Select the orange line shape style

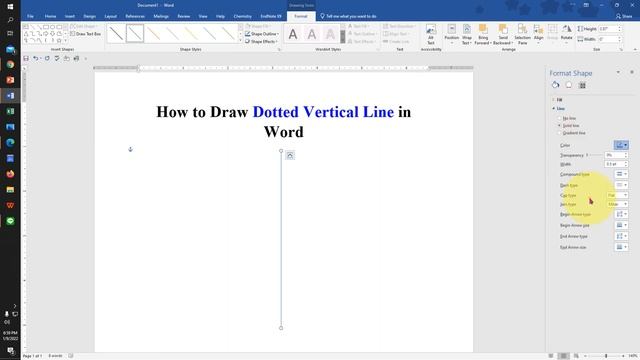pyautogui.click(x=153, y=33)
